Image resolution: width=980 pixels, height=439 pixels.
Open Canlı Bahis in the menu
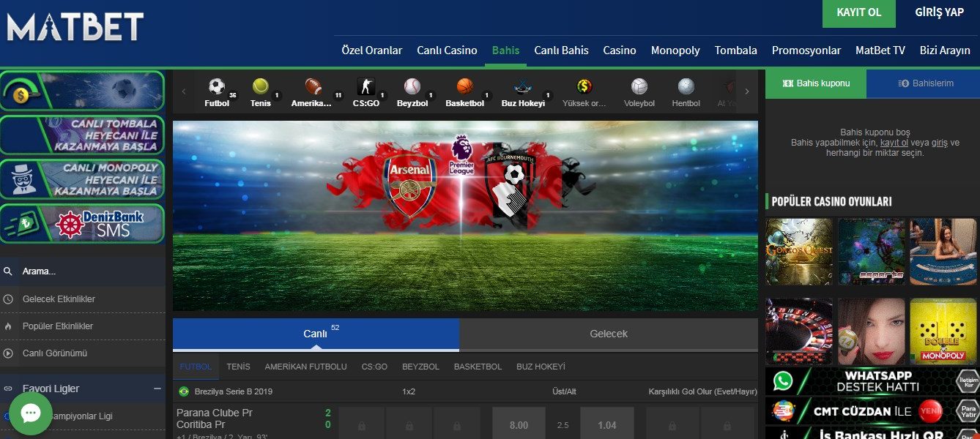pyautogui.click(x=561, y=50)
